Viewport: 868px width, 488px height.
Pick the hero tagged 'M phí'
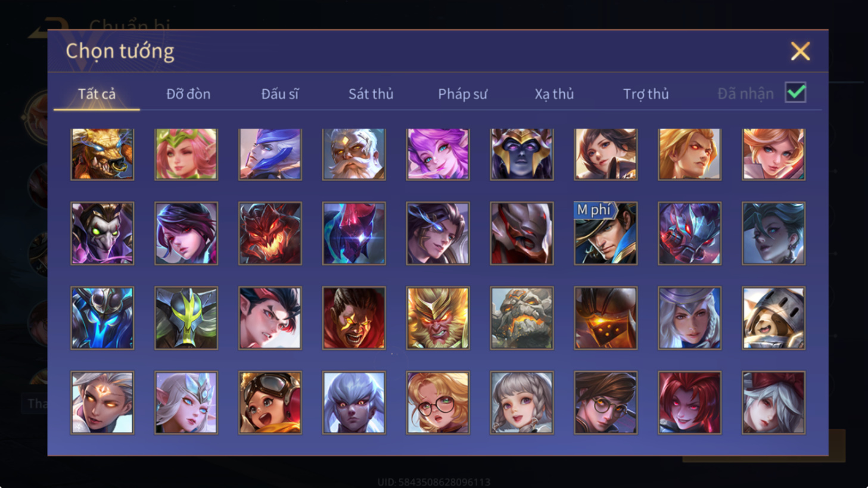point(606,233)
